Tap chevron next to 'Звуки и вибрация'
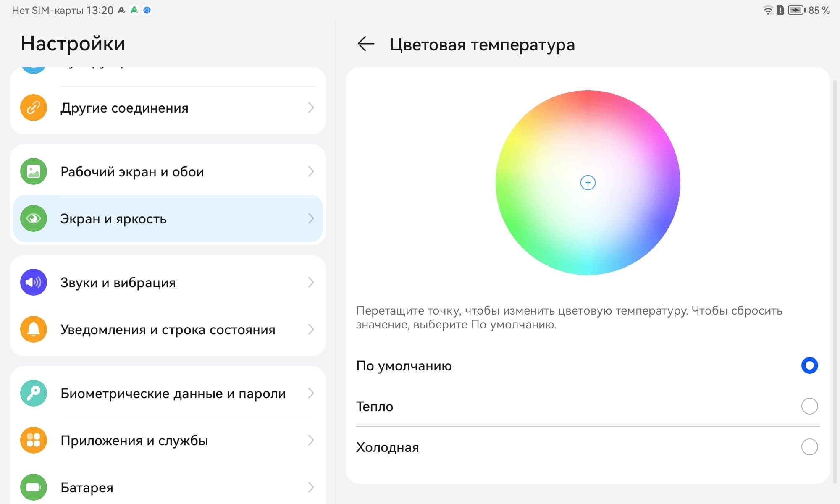Screen dimensions: 840x504 (311, 282)
